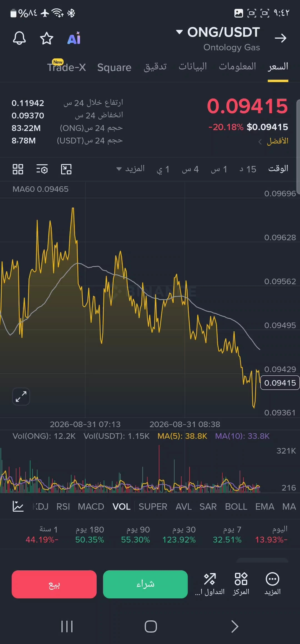Open ONG/USDT pair selector dropdown
This screenshot has height=644, width=300.
tap(218, 32)
